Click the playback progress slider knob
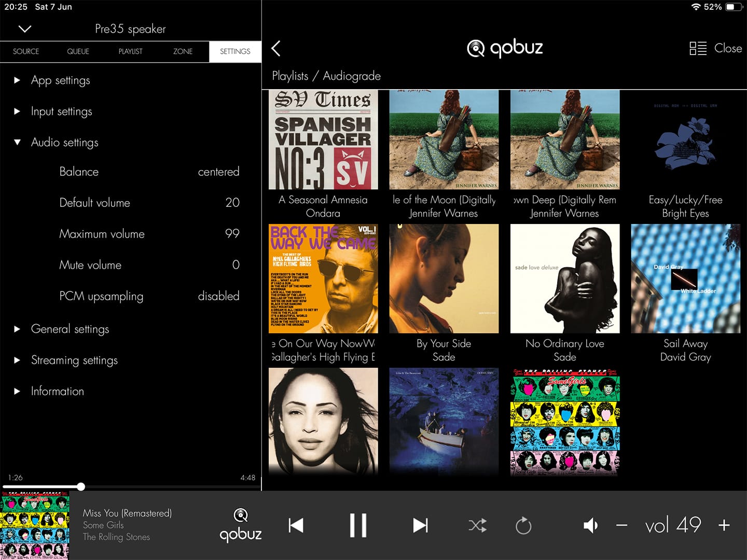 tap(81, 486)
